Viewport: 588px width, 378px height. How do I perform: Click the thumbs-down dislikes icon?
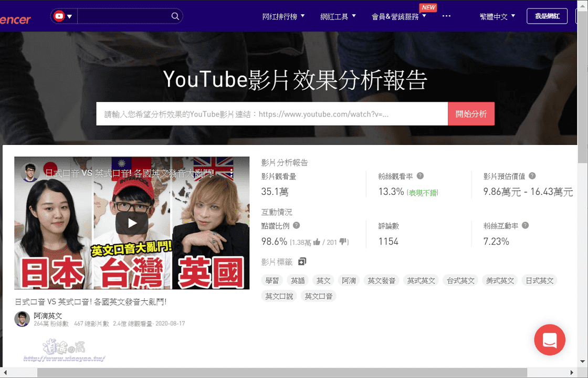pyautogui.click(x=343, y=242)
